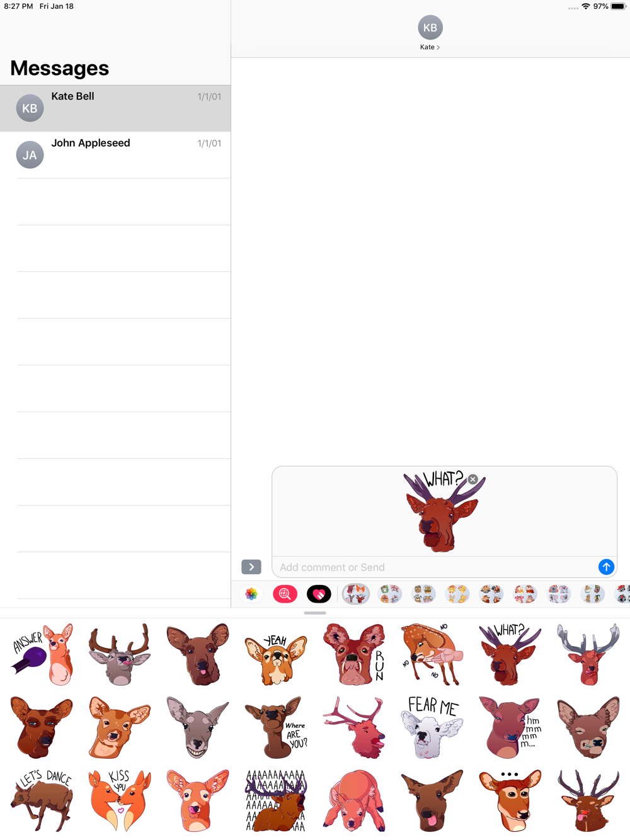Pick the red deer sticker with purple antlers

(x=588, y=801)
